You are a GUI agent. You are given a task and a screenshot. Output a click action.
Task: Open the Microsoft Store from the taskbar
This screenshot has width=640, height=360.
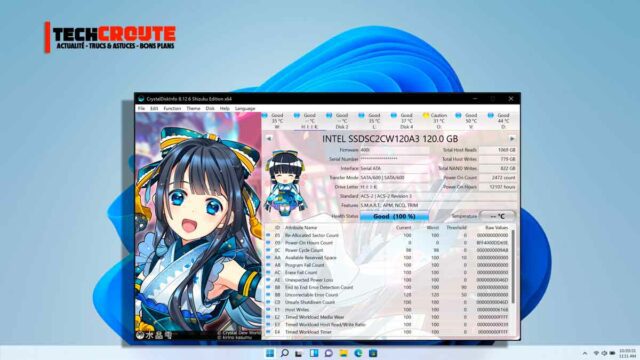pos(373,353)
